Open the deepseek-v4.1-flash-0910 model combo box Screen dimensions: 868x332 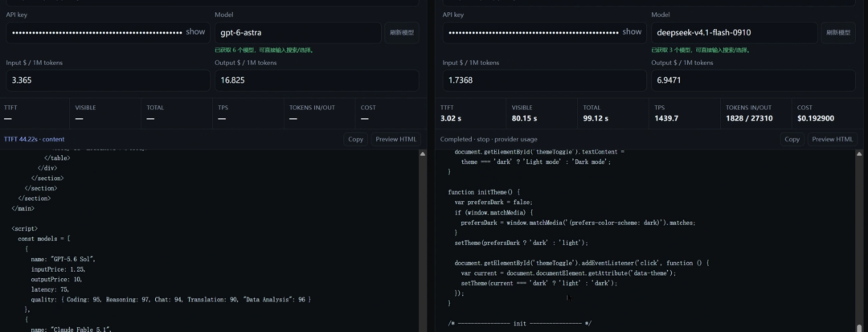[734, 33]
